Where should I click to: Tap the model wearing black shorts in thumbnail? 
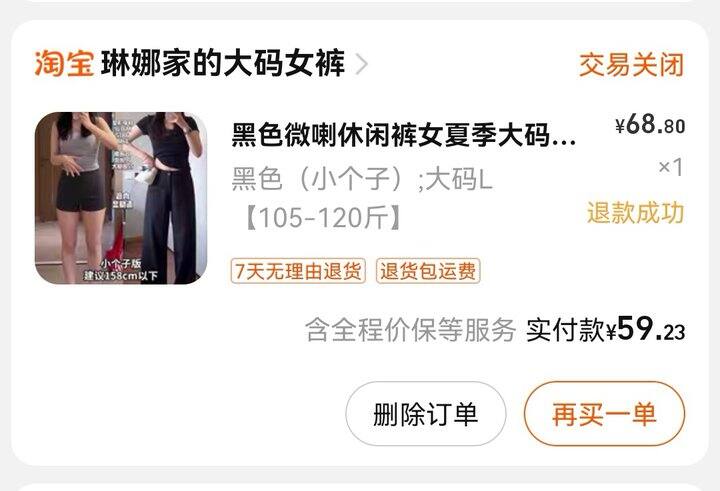(79, 193)
